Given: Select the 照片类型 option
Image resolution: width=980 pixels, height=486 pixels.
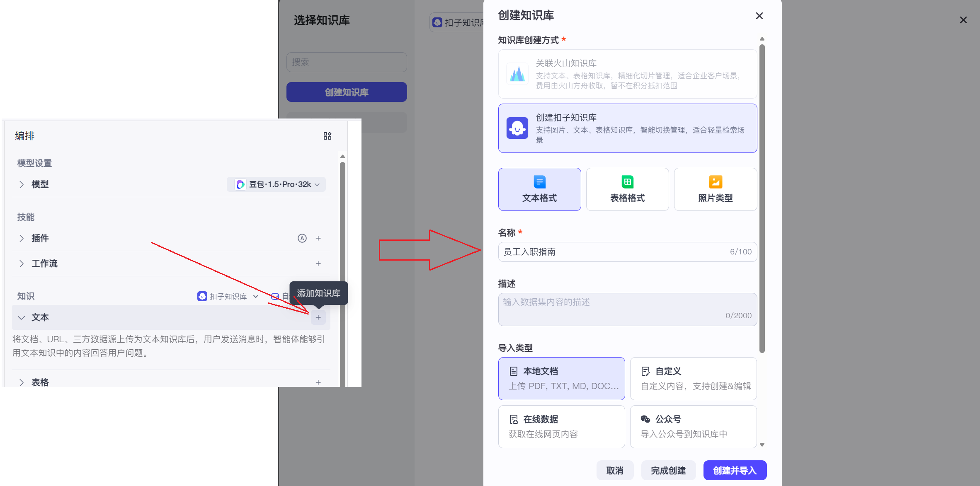Looking at the screenshot, I should (715, 189).
